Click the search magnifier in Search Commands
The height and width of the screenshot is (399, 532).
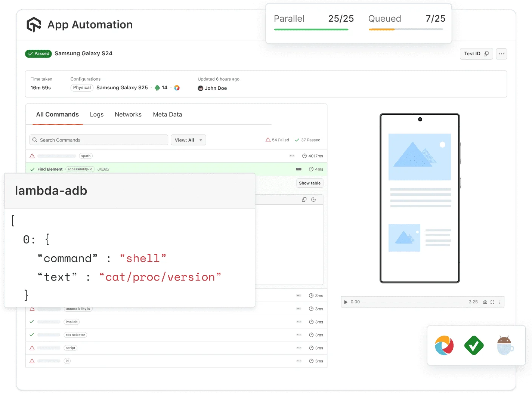click(x=35, y=140)
